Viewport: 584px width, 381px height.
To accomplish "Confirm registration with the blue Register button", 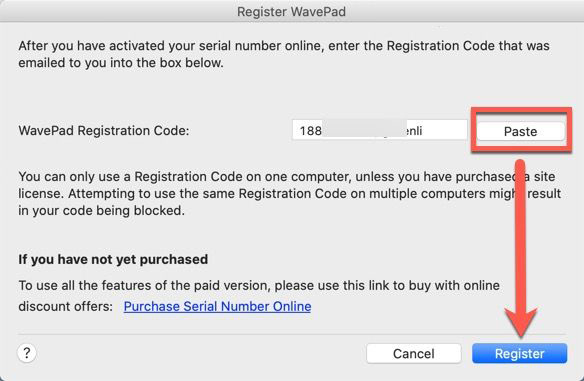I will click(520, 353).
